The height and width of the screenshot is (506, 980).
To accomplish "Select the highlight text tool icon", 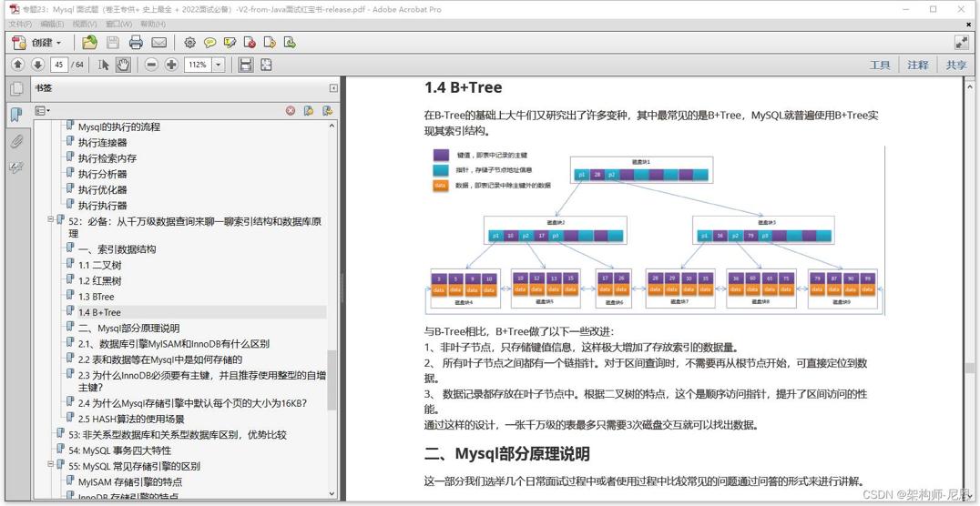I will pyautogui.click(x=230, y=43).
